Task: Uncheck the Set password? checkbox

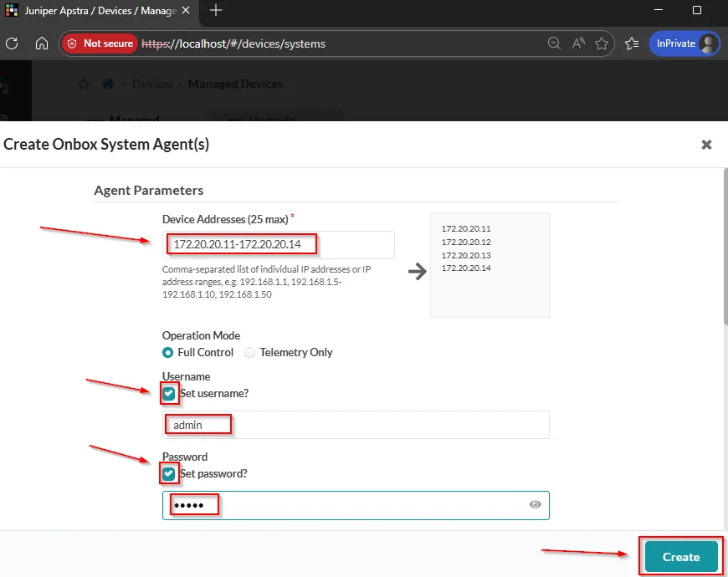Action: pyautogui.click(x=169, y=473)
